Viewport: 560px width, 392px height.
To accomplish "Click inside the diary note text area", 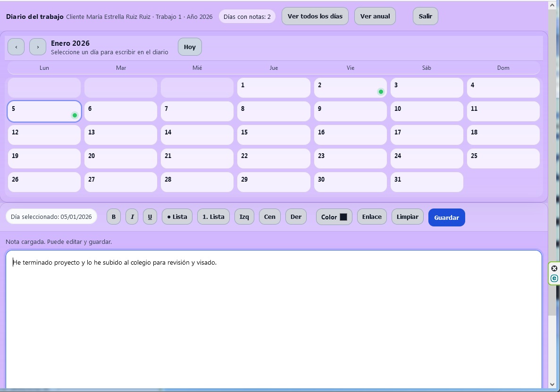I will (x=274, y=321).
